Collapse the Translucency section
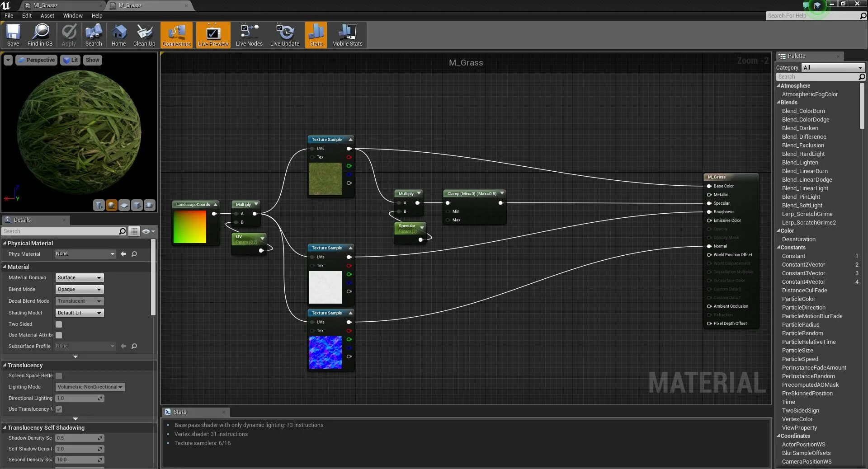This screenshot has width=868, height=469. [5, 365]
